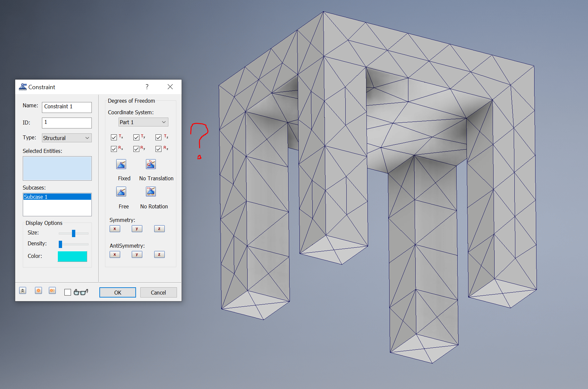Select the Free constraint preset icon
The width and height of the screenshot is (588, 389).
pos(121,192)
